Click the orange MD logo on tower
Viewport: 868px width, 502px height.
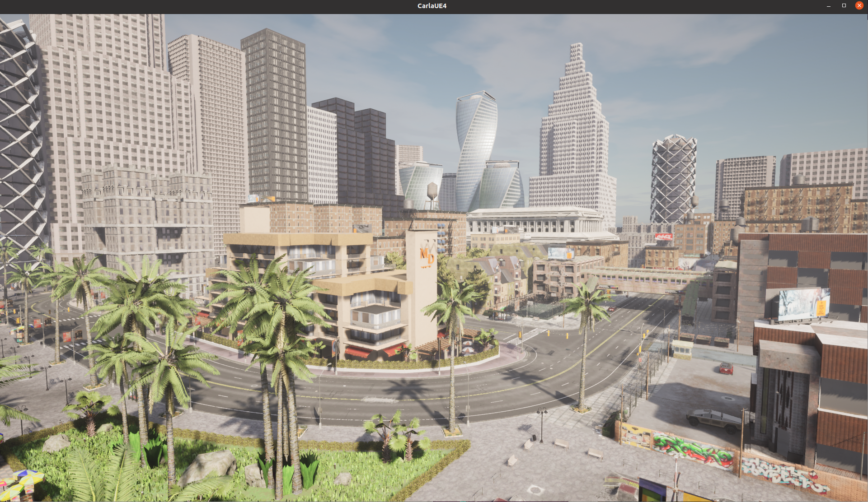coord(427,256)
